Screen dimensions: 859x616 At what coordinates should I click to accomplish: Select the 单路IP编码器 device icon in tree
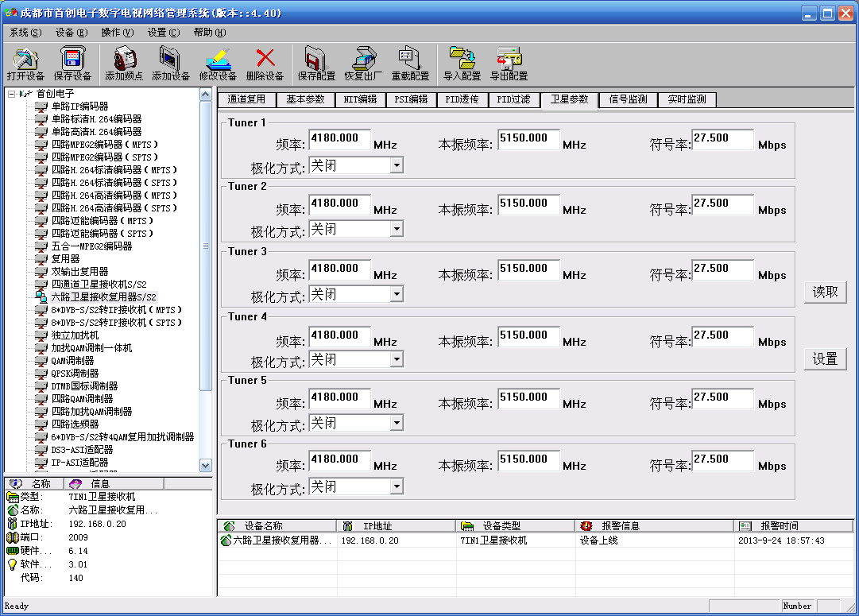pyautogui.click(x=41, y=106)
